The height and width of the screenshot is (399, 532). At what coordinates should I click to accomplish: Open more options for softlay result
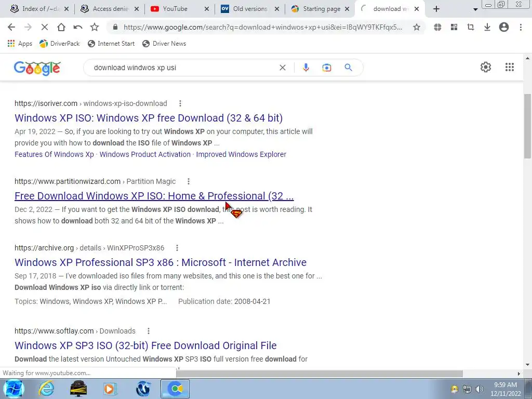pyautogui.click(x=148, y=331)
